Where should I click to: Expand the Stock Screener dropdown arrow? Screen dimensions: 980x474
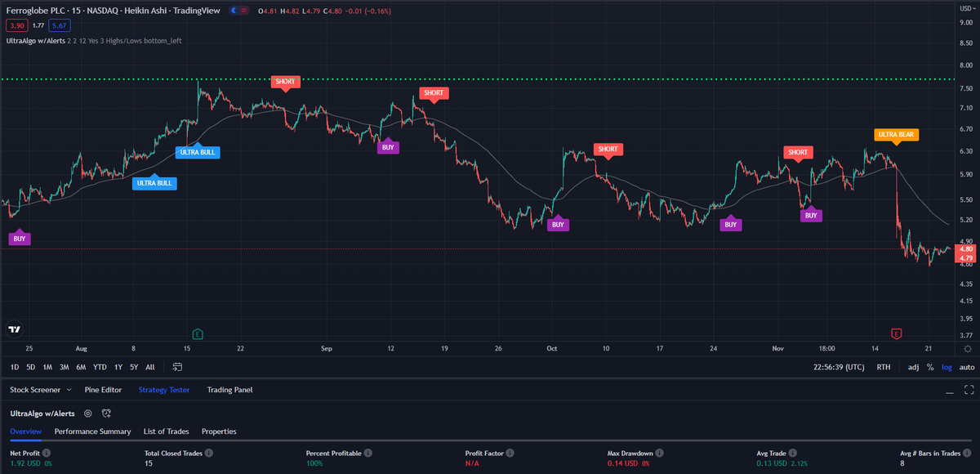[x=68, y=390]
